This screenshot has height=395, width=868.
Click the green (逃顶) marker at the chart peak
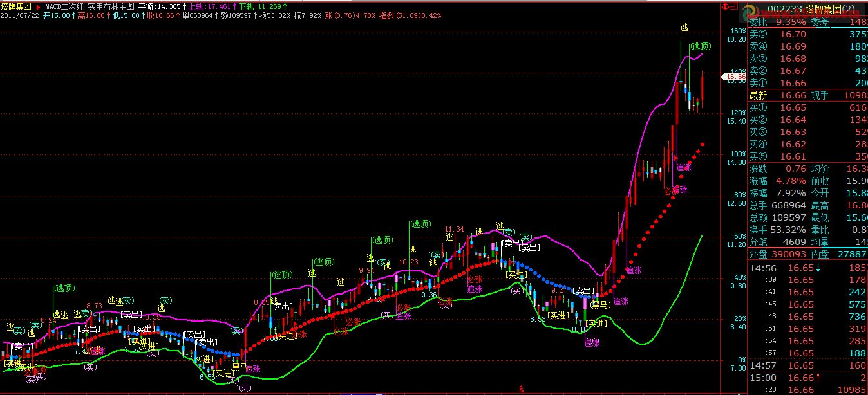click(x=701, y=46)
